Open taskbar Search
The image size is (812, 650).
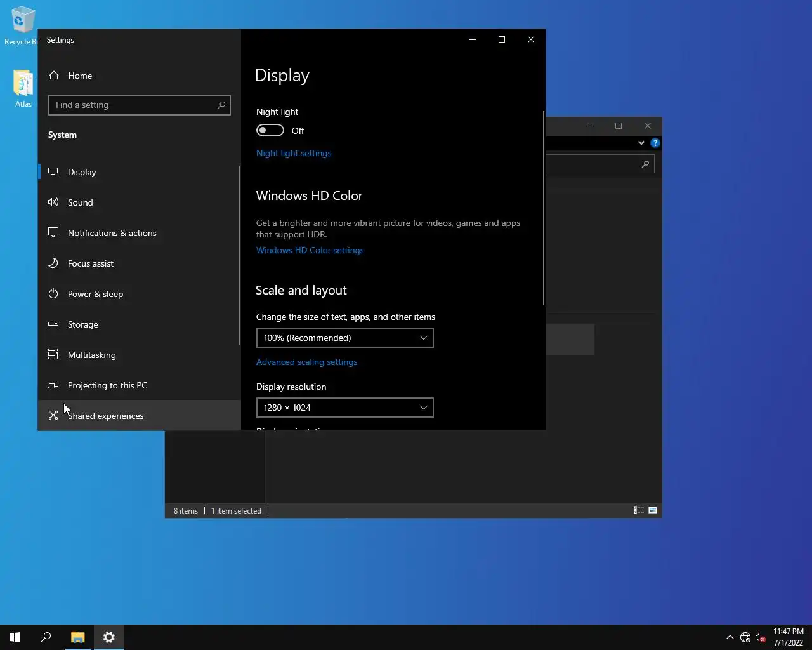[46, 637]
